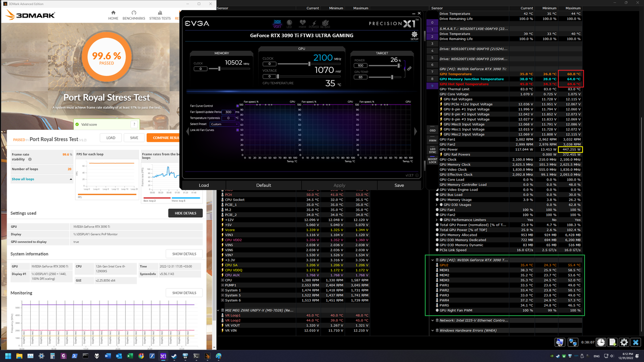This screenshot has width=644, height=362.
Task: Open the VGA1 tab in Precision X1
Action: (x=277, y=23)
